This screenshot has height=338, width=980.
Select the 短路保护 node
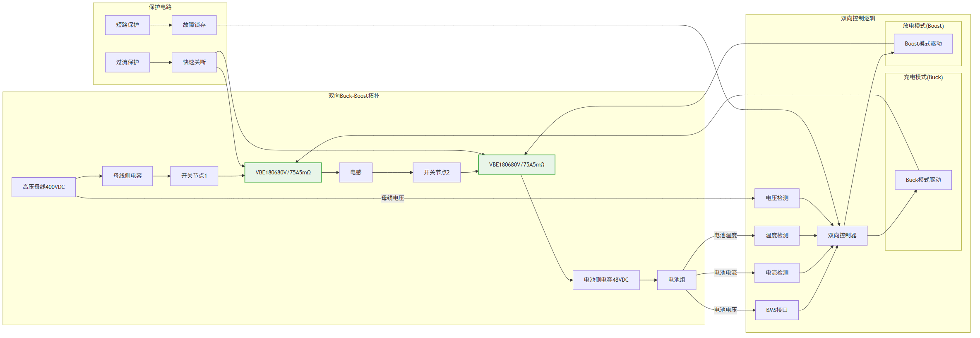click(x=127, y=25)
